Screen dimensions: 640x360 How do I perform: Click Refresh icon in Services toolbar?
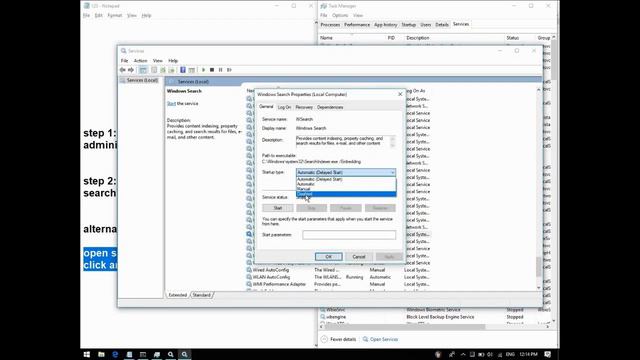pyautogui.click(x=163, y=70)
